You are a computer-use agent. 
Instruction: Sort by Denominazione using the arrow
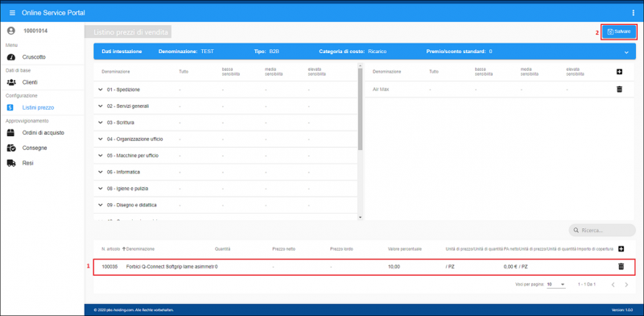124,249
